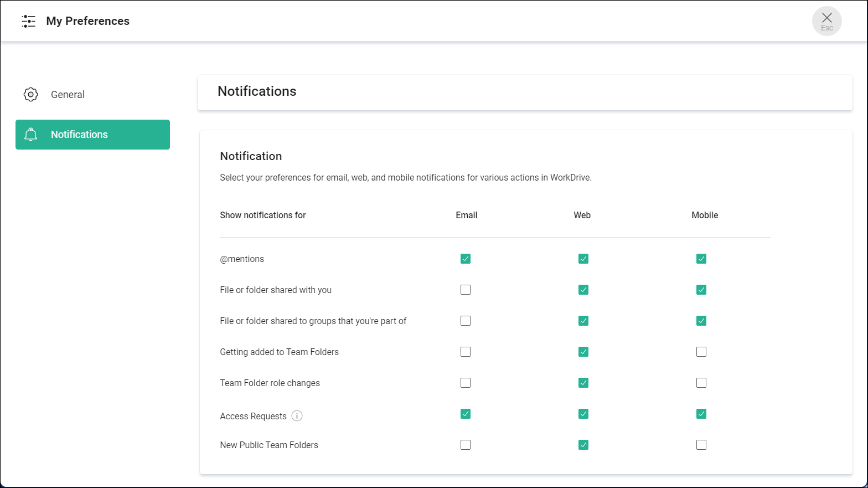Enable Email for Team Folder role changes

[466, 383]
